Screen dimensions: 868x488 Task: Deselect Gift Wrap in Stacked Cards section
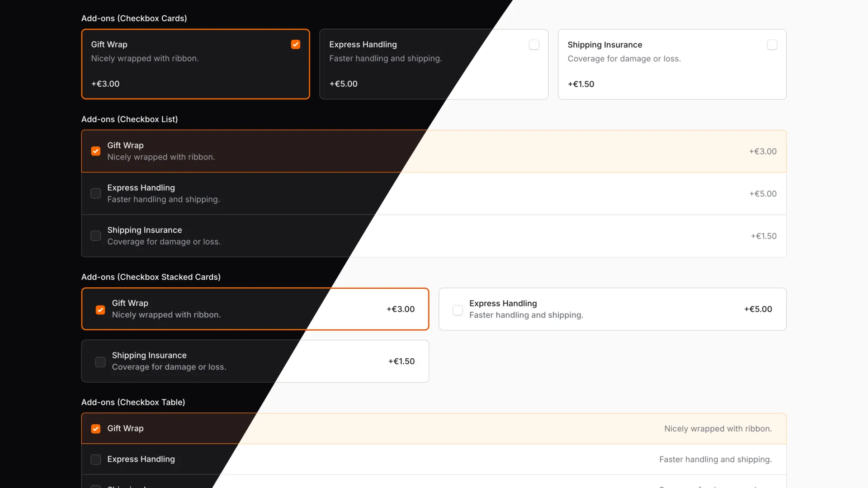pyautogui.click(x=100, y=310)
